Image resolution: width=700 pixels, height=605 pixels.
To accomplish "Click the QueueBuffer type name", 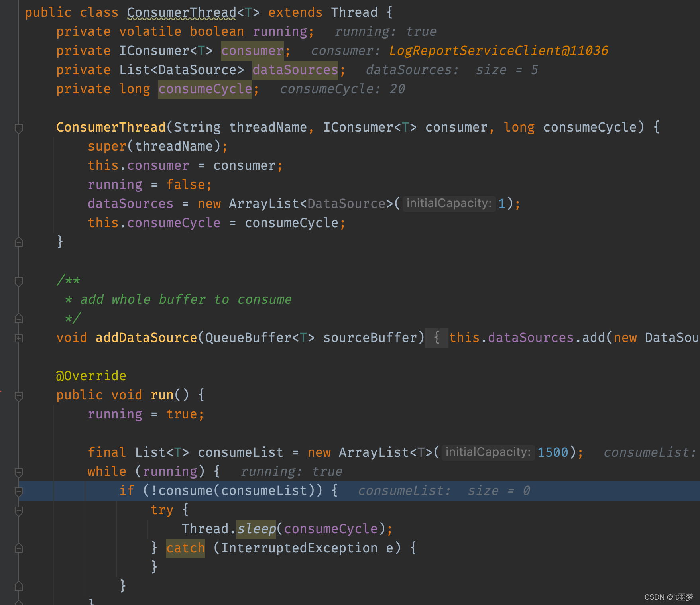I will [x=248, y=338].
